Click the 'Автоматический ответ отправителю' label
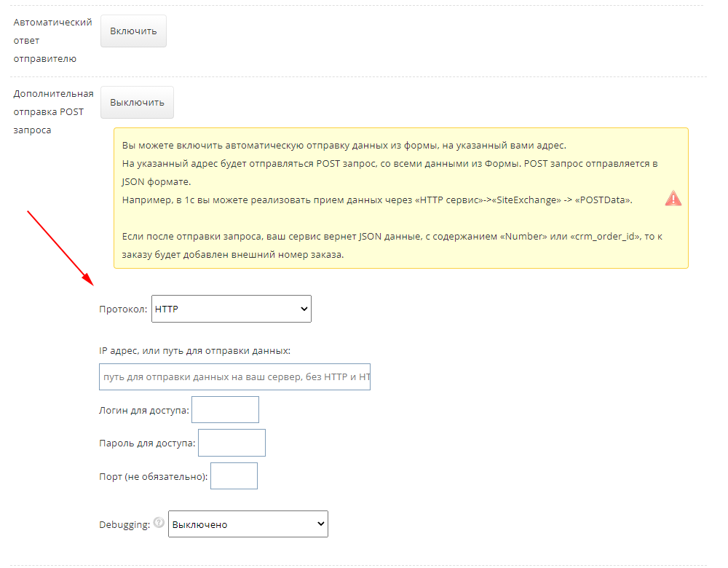 [x=52, y=40]
